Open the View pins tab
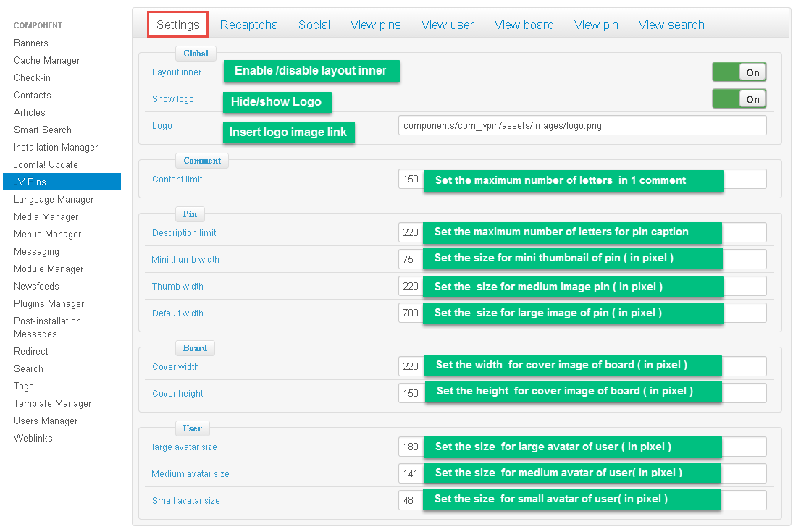This screenshot has width=801, height=532. [x=375, y=25]
